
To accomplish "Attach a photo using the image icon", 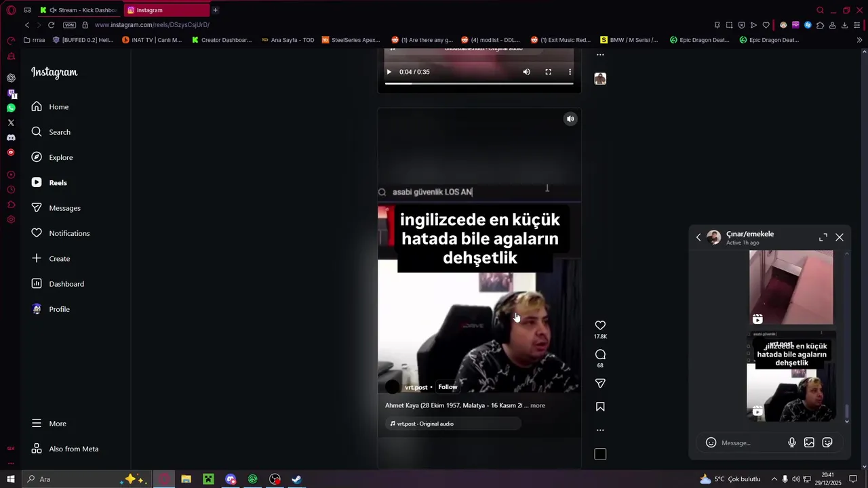I will [x=809, y=443].
